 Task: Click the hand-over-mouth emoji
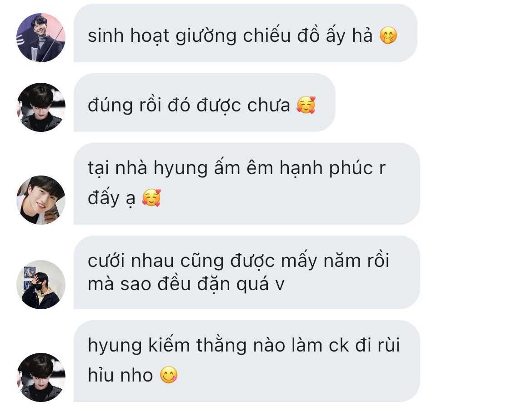[388, 35]
